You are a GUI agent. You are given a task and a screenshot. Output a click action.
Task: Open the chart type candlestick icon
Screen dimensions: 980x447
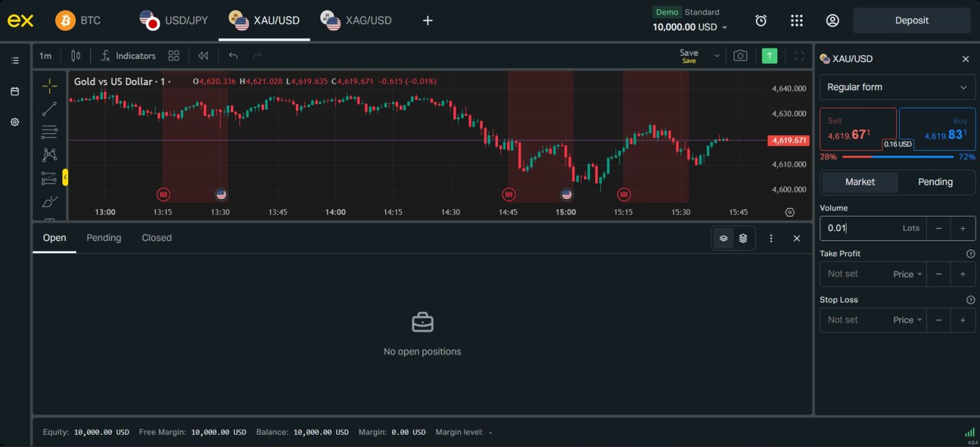pos(76,56)
